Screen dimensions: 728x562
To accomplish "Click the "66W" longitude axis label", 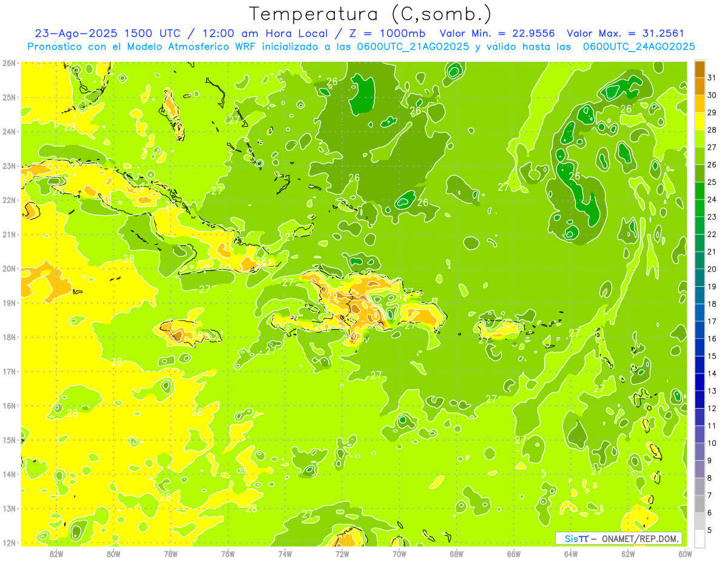I will coord(514,554).
